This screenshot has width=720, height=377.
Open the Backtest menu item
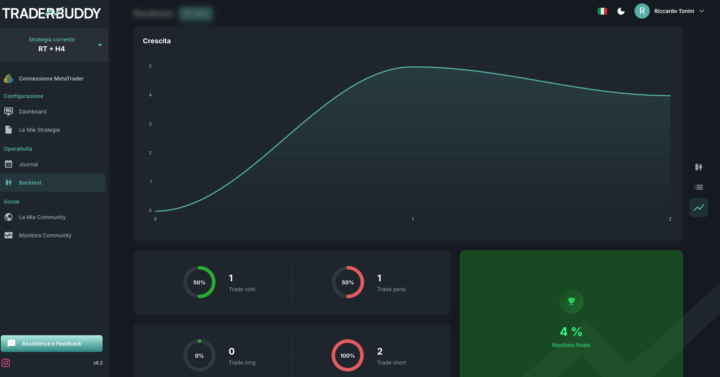(53, 183)
